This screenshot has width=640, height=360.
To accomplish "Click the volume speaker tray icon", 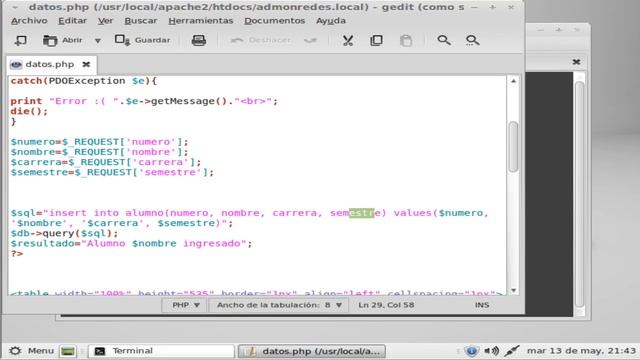I will pos(491,351).
